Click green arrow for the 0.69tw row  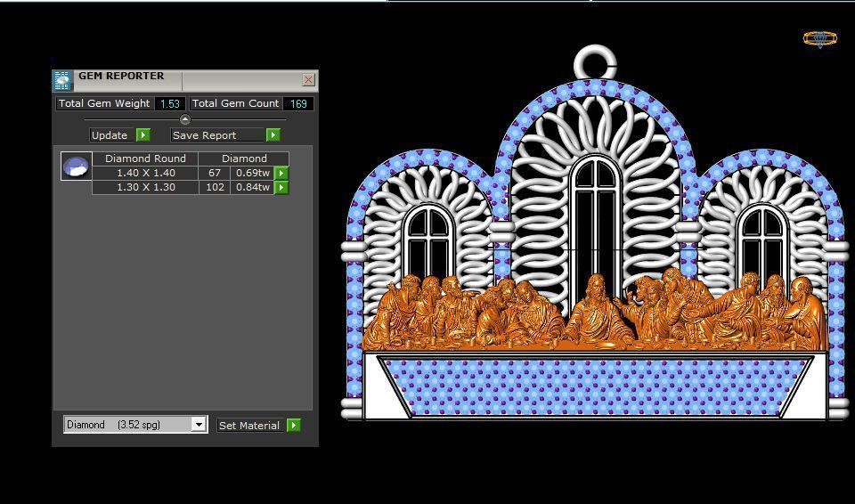(x=281, y=173)
